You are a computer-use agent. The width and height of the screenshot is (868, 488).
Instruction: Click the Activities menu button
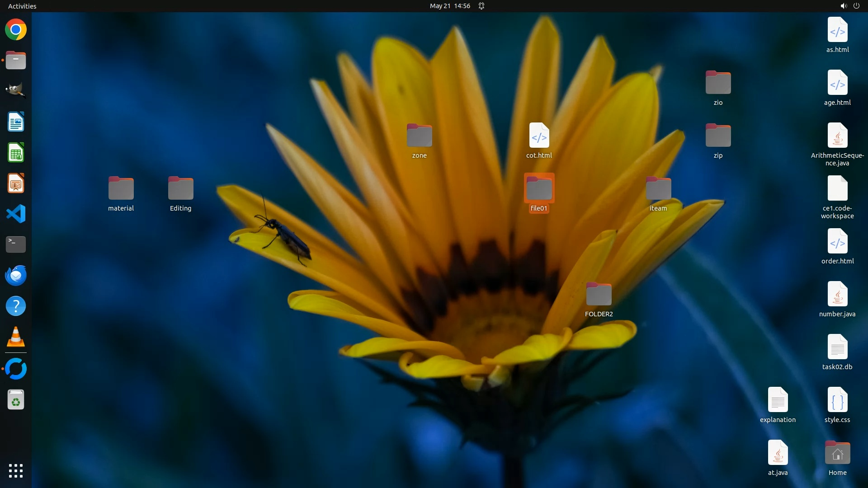(x=22, y=6)
